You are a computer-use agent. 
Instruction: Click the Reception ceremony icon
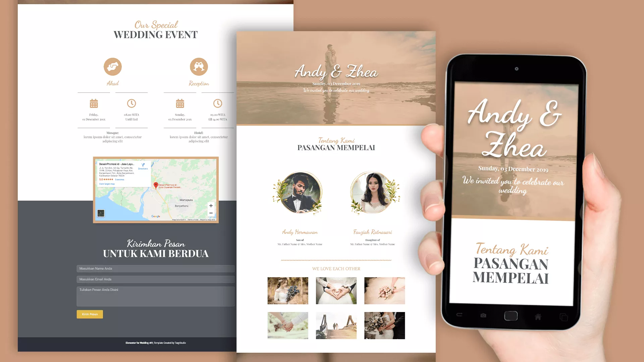pyautogui.click(x=198, y=67)
